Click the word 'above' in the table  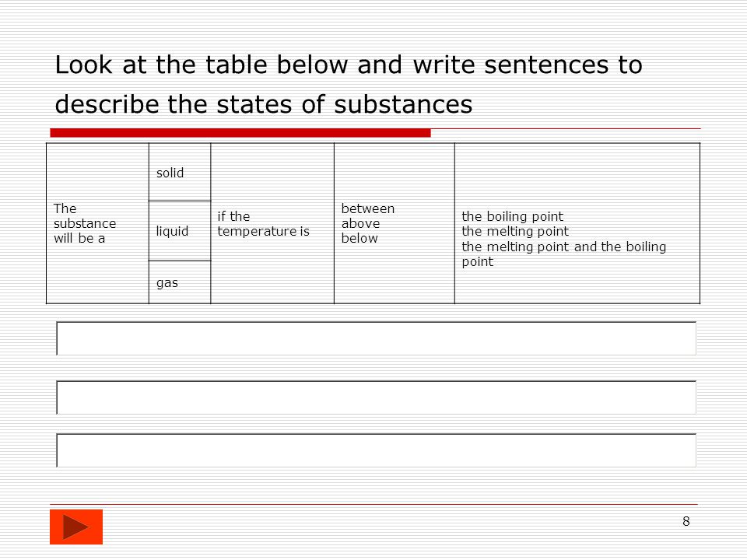coord(360,223)
